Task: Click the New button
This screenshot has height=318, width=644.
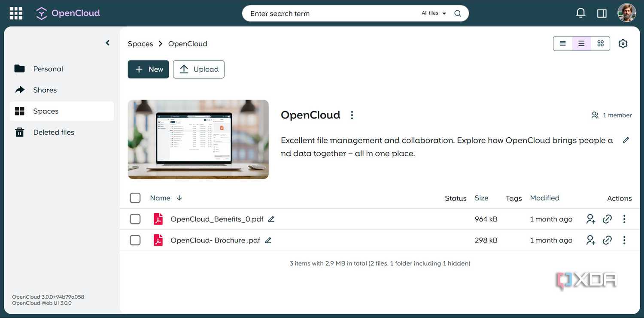Action: click(x=149, y=69)
